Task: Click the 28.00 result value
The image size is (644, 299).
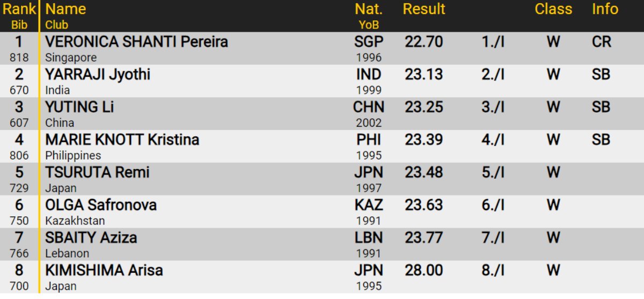Action: click(x=423, y=271)
